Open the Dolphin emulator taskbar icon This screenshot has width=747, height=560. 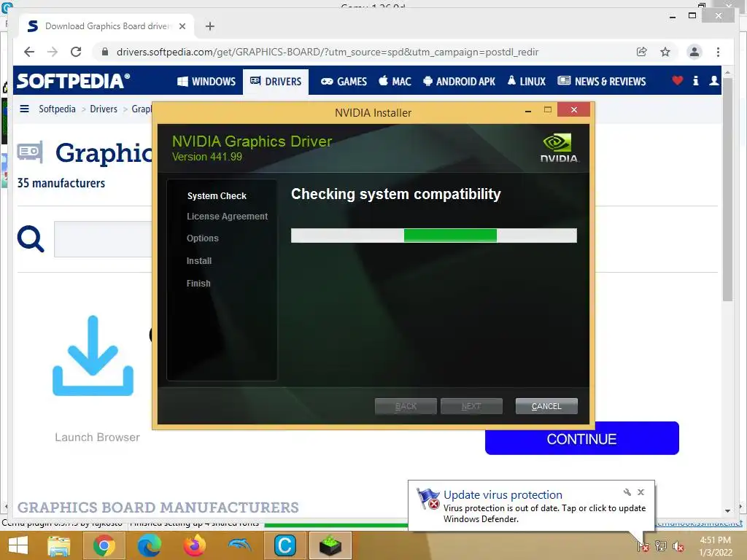[239, 545]
